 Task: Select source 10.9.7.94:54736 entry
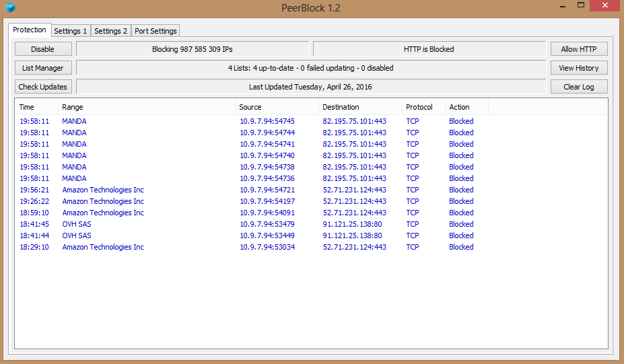click(x=267, y=178)
